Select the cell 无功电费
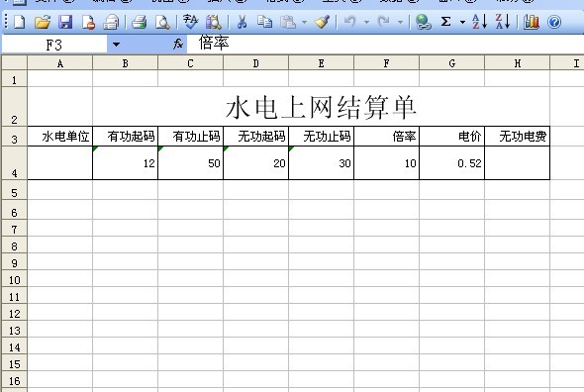Image resolution: width=584 pixels, height=392 pixels. click(518, 137)
